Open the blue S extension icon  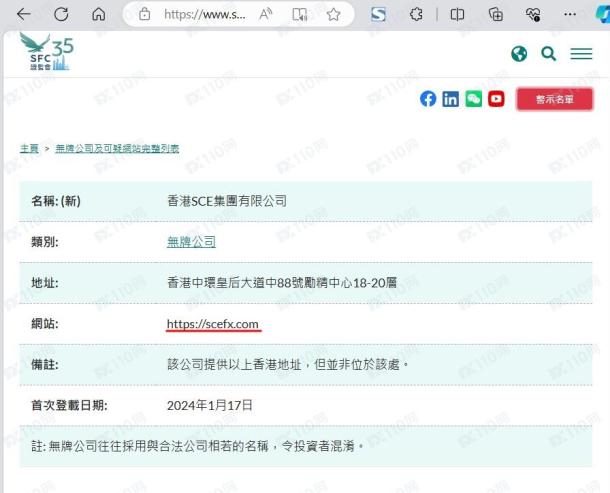coord(378,15)
